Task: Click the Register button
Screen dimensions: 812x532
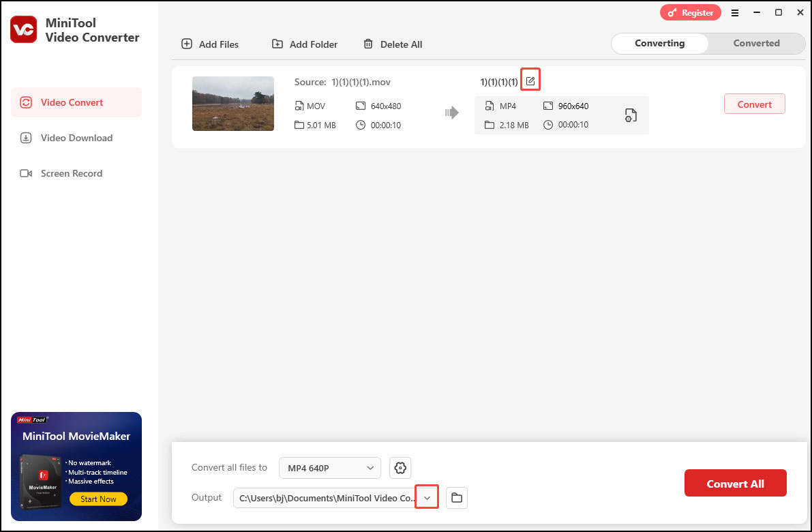Action: (691, 13)
